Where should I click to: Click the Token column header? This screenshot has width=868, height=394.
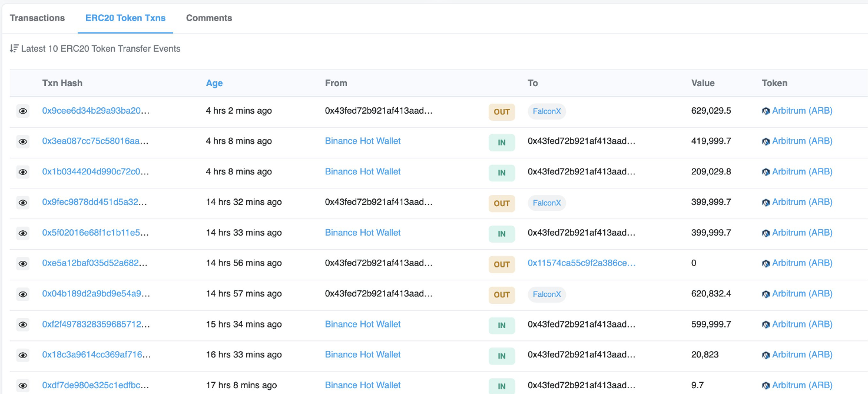(x=774, y=83)
